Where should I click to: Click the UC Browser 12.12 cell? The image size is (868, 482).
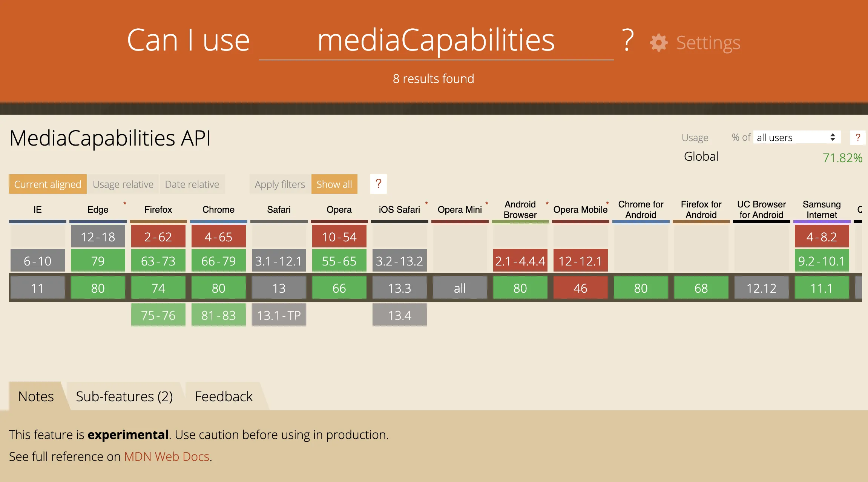(762, 288)
